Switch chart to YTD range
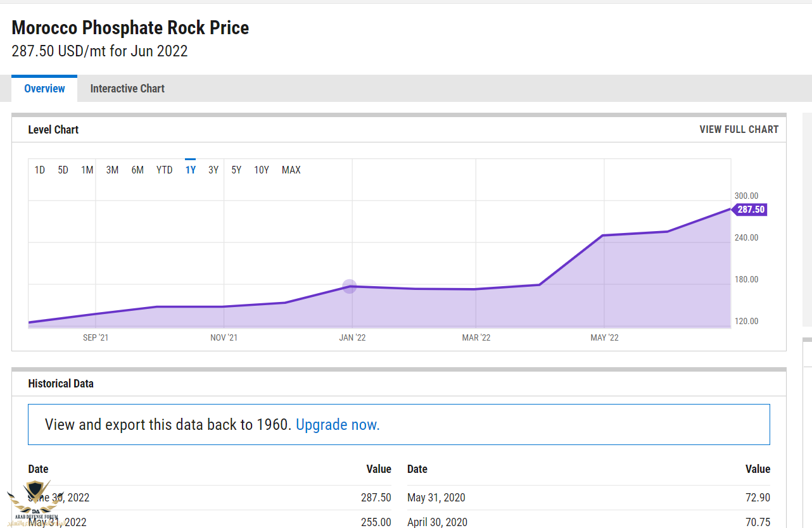 click(164, 170)
